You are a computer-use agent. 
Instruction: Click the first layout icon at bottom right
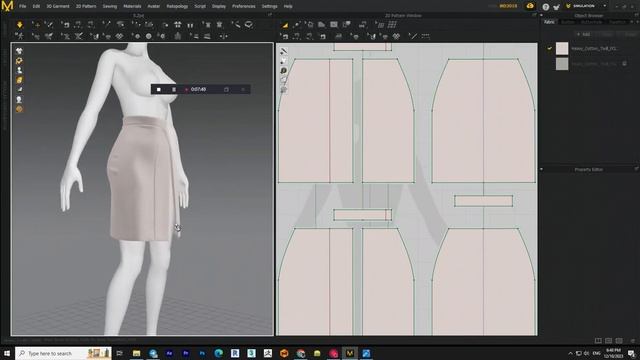tap(598, 340)
